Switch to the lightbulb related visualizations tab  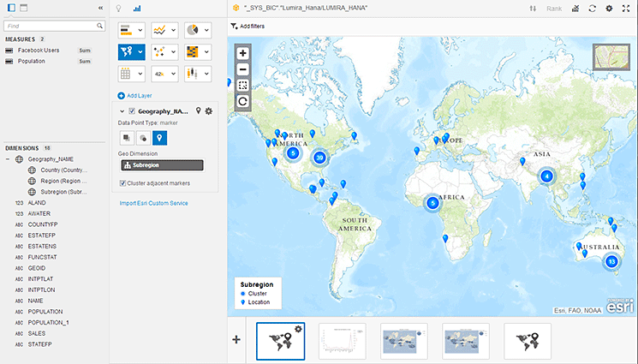(119, 9)
